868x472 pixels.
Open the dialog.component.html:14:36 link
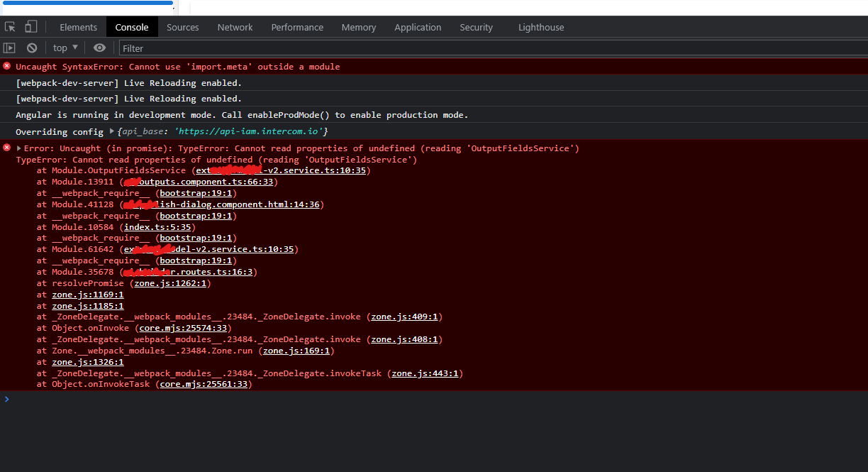(x=222, y=204)
